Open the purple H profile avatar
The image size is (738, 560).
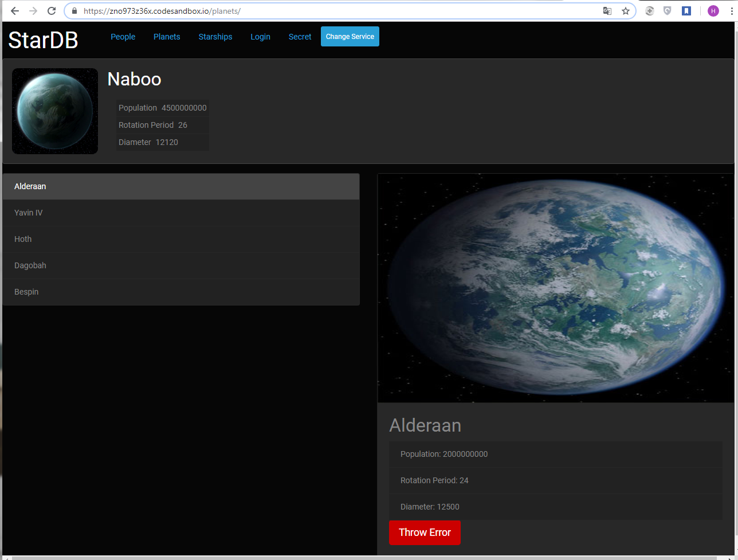pos(713,11)
